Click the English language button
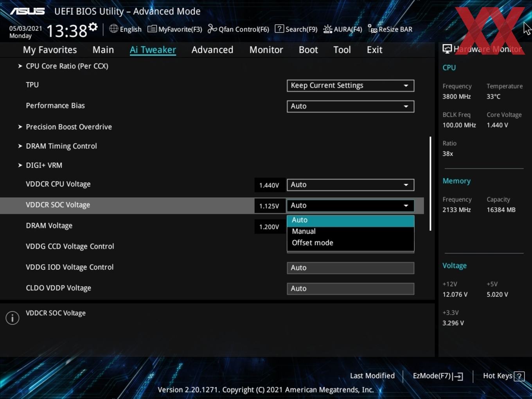 click(x=125, y=29)
